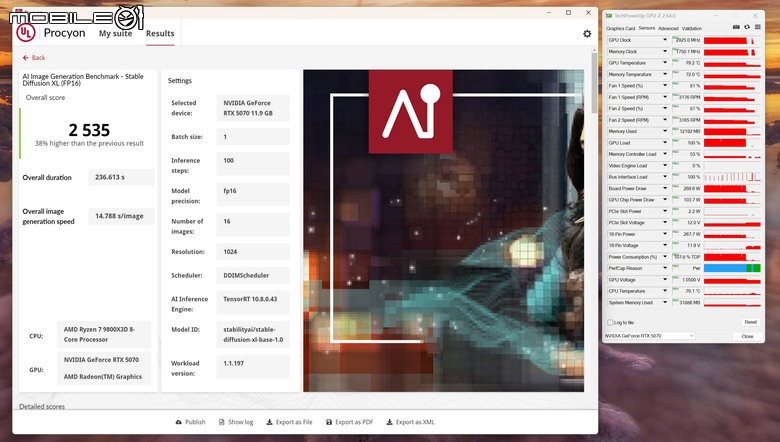Click GPU Temperature 79.2 °C reading
Image resolution: width=780 pixels, height=442 pixels.
pos(686,63)
